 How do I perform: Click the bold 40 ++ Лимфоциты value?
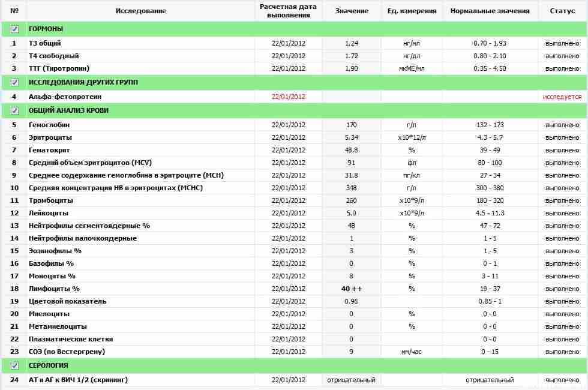tap(352, 289)
